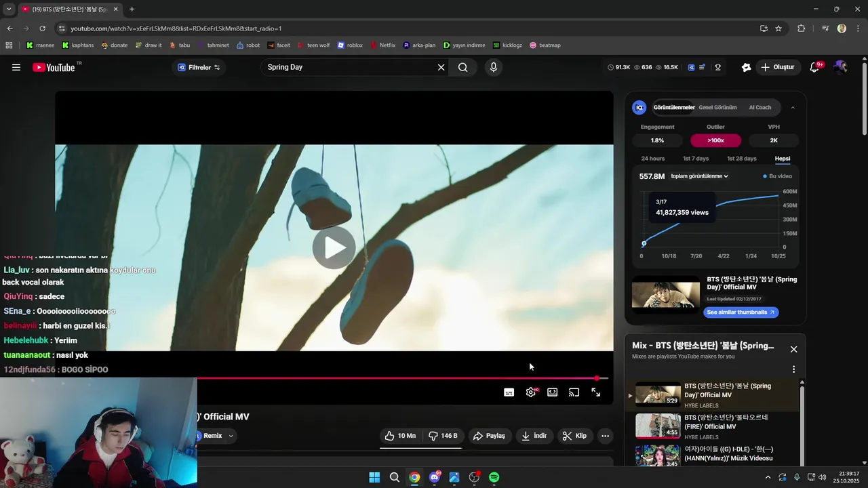Click the İndir download button
Viewport: 868px width, 488px height.
tap(534, 436)
